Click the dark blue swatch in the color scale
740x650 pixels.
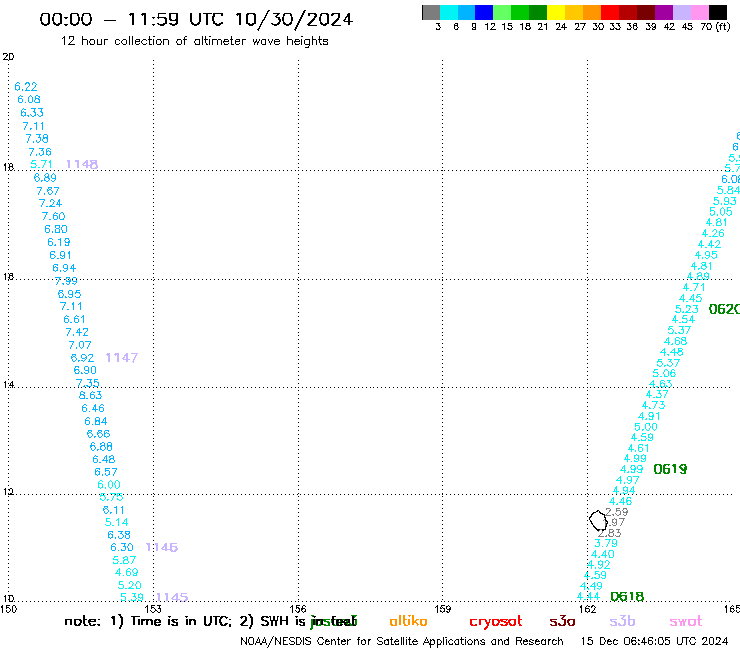(x=484, y=12)
